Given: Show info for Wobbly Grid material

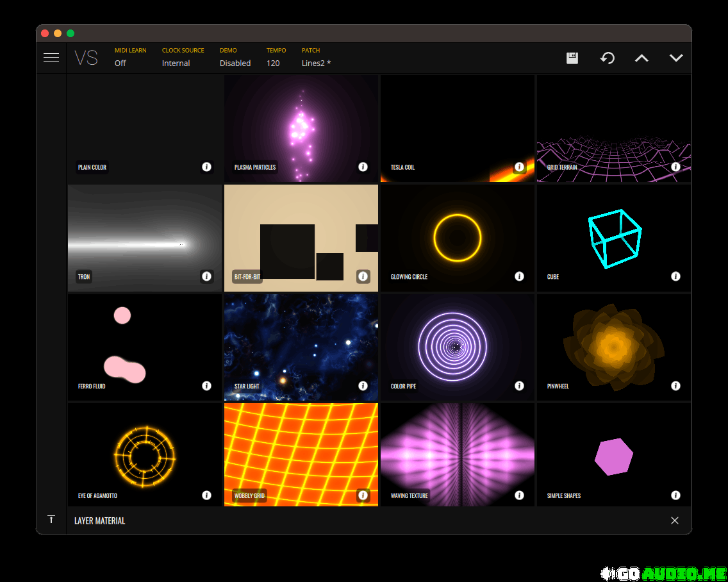Looking at the screenshot, I should (363, 495).
